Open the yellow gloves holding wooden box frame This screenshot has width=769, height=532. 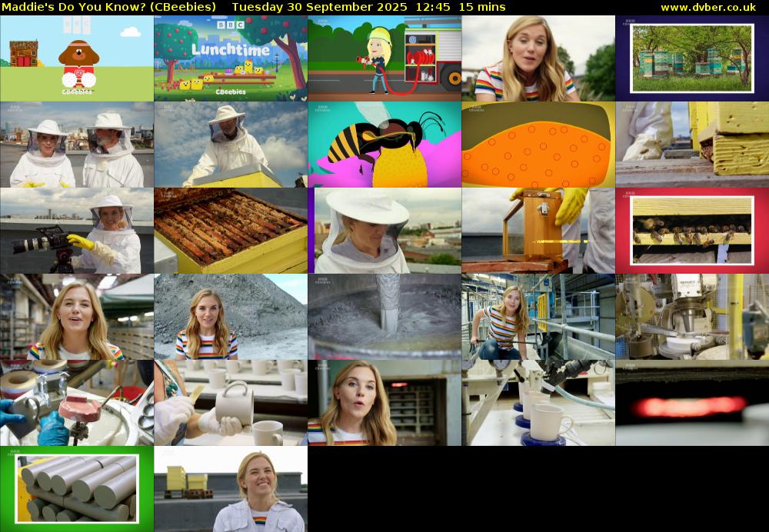(538, 231)
